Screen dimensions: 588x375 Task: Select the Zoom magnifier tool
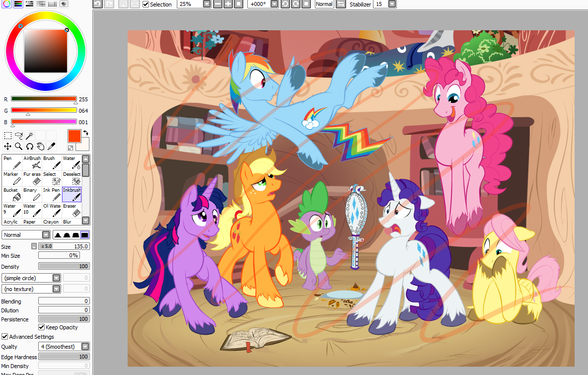(18, 146)
